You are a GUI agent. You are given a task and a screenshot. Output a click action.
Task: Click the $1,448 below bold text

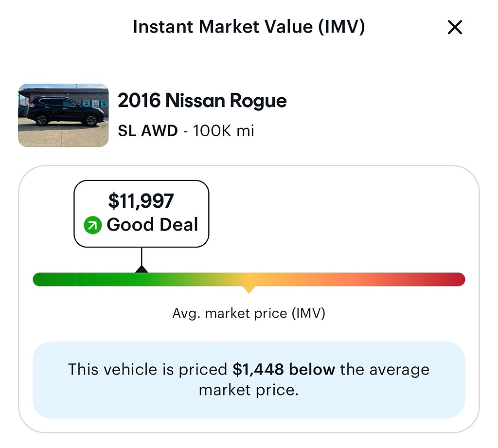click(284, 370)
